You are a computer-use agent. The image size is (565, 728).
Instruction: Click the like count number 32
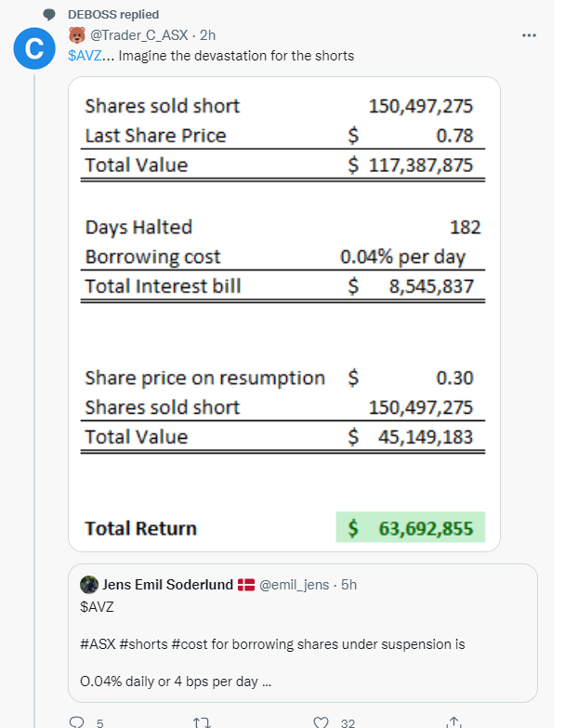coord(348,721)
